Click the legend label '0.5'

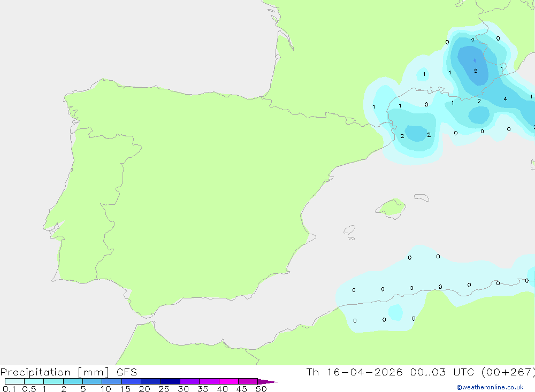click(x=29, y=389)
